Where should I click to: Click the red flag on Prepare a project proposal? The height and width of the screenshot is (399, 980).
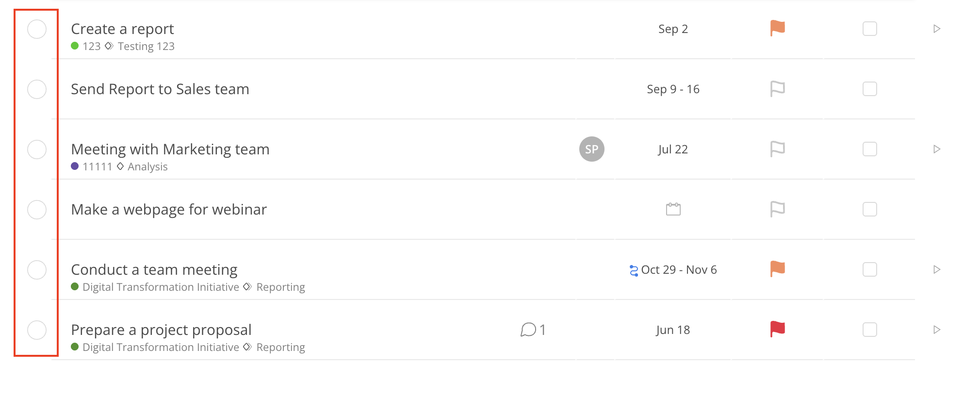[777, 329]
